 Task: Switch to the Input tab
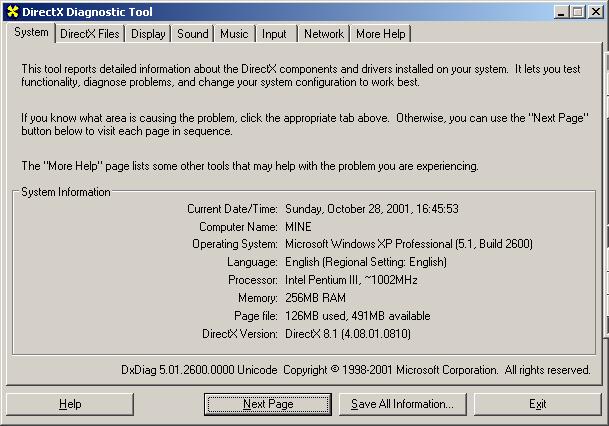(274, 34)
